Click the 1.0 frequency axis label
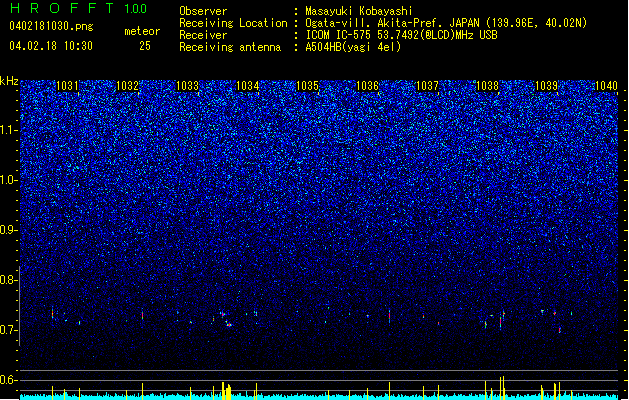629x400 pixels. (x=9, y=180)
